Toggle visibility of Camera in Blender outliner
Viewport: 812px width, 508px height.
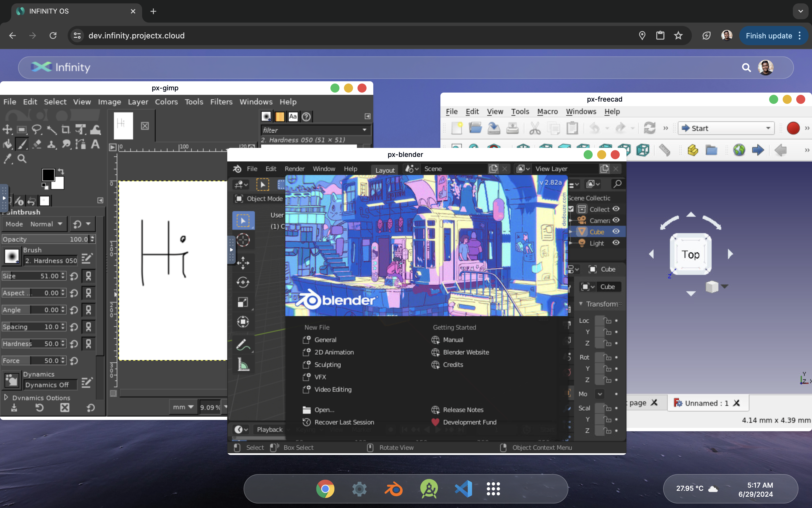point(616,220)
